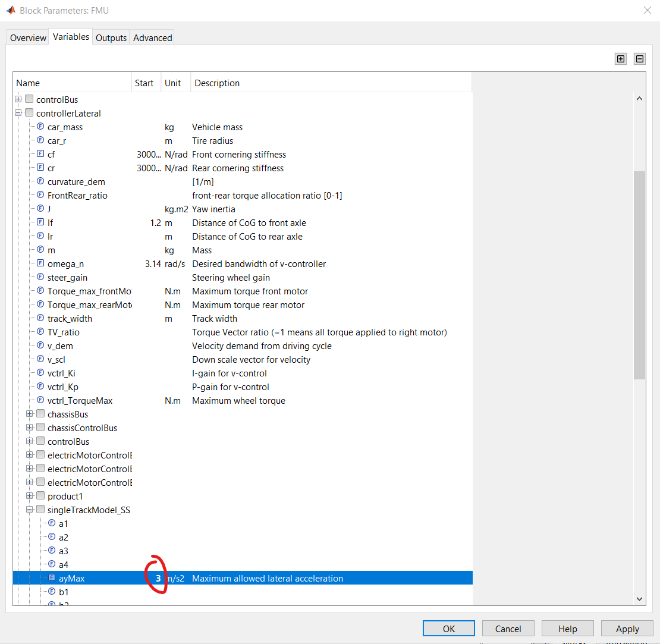Click the parameter icon beside omega_n
The image size is (660, 644).
[39, 263]
